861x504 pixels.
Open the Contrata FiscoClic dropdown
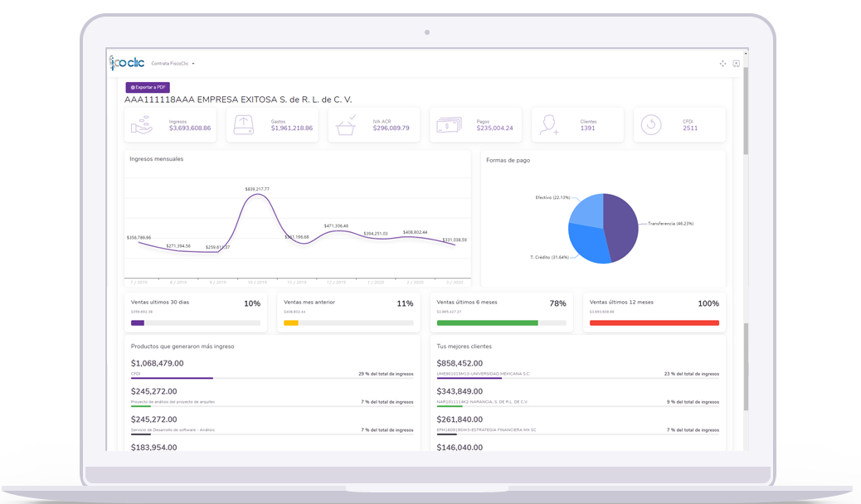click(173, 64)
